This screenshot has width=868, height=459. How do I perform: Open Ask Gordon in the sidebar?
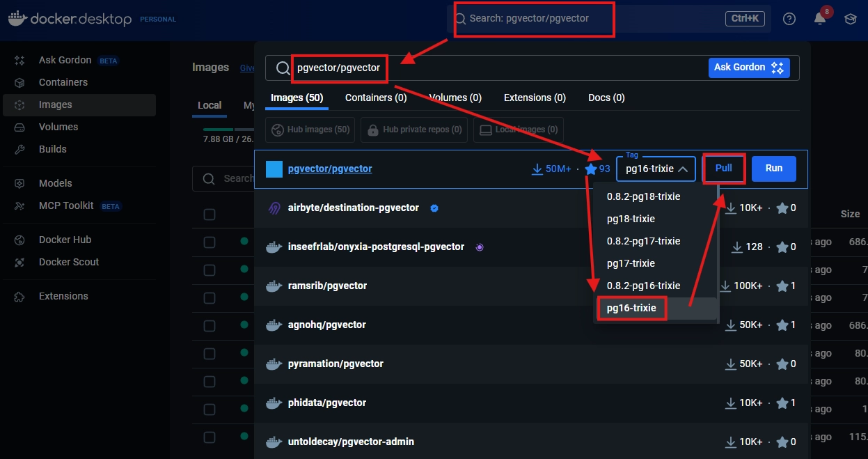(78, 60)
